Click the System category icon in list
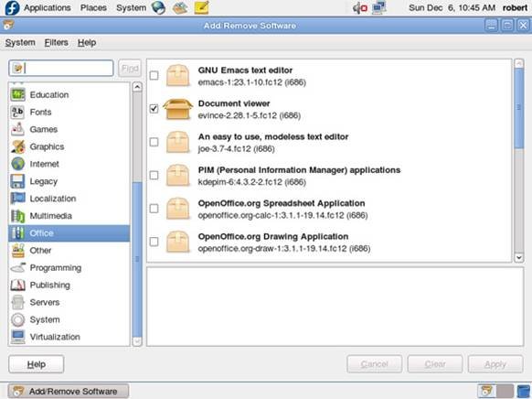The image size is (532, 399). [17, 320]
